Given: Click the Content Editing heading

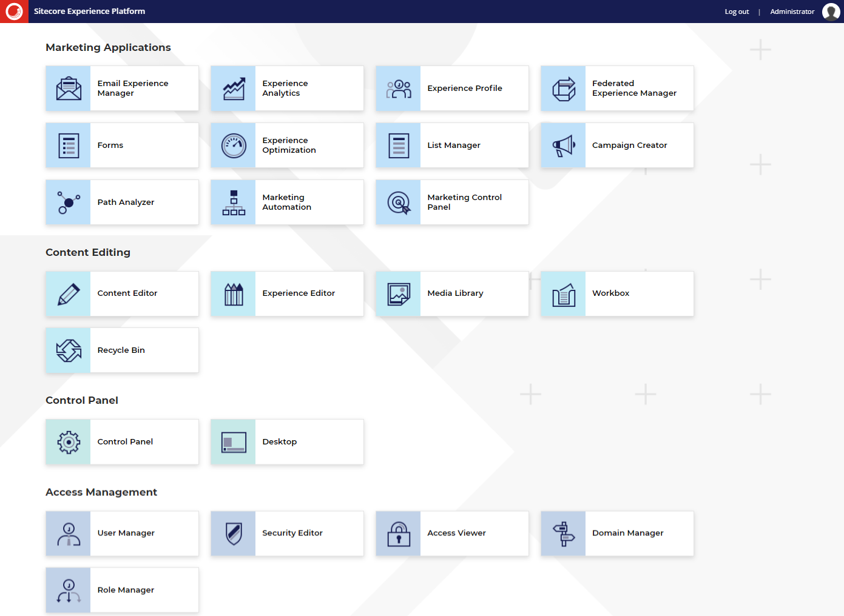Looking at the screenshot, I should point(88,252).
